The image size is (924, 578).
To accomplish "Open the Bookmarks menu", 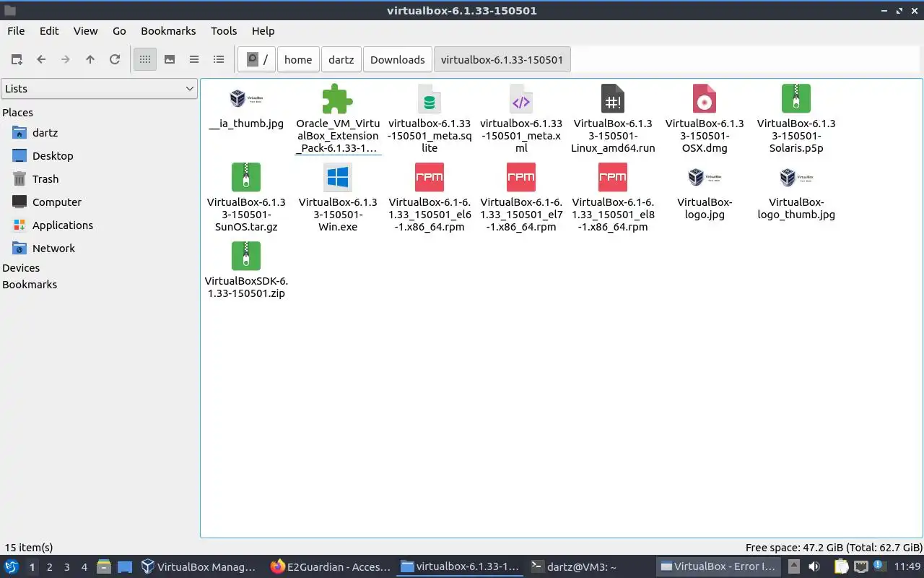I will (x=168, y=31).
